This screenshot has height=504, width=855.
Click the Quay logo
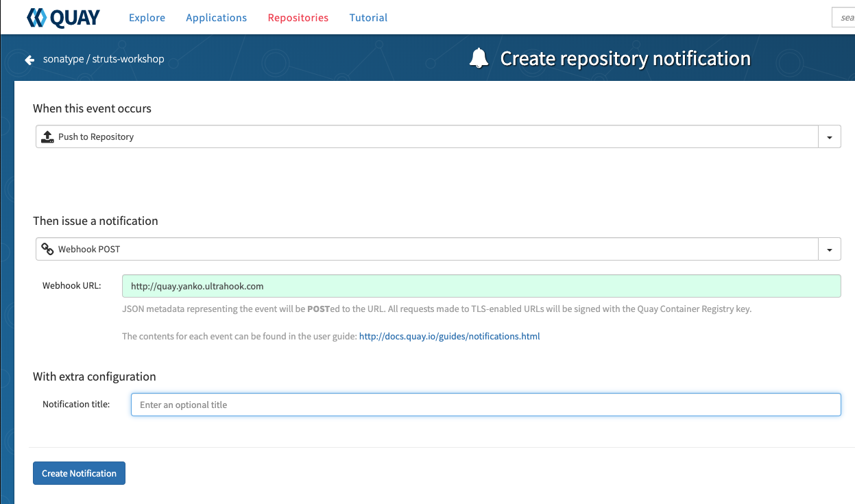tap(63, 18)
